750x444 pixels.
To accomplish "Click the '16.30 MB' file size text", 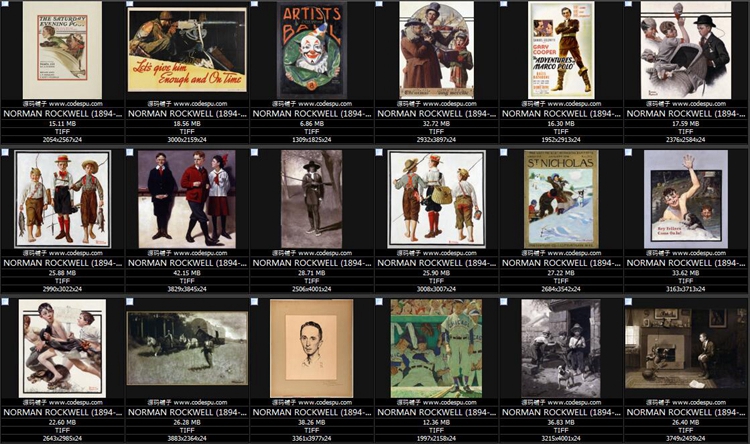I will (x=561, y=123).
